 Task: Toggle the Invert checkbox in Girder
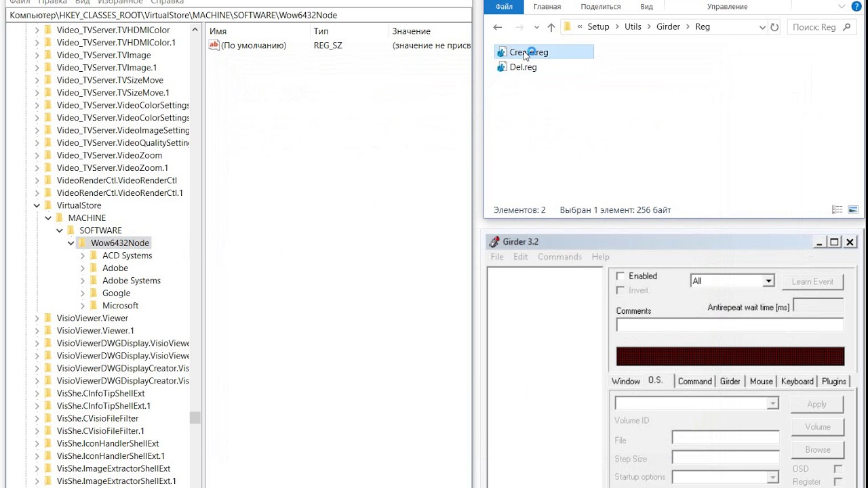[620, 290]
